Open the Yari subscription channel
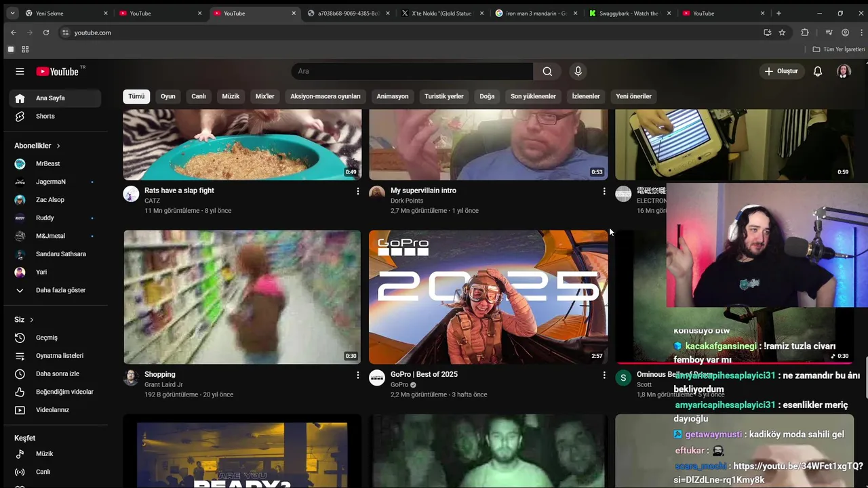Viewport: 868px width, 488px height. point(55,272)
